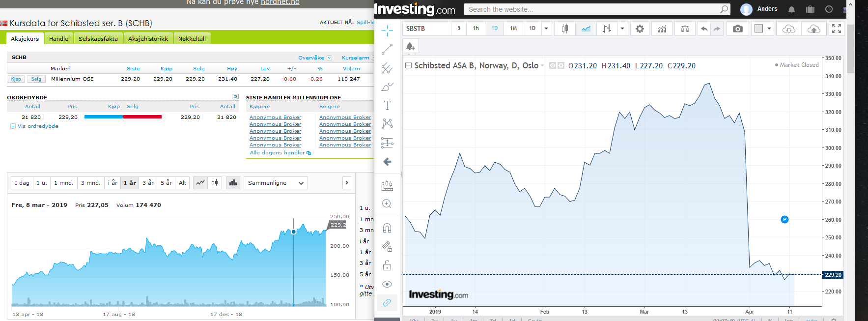Open chart style dropdown arrow next to bars
Screen dimensions: 868x321
(x=622, y=29)
